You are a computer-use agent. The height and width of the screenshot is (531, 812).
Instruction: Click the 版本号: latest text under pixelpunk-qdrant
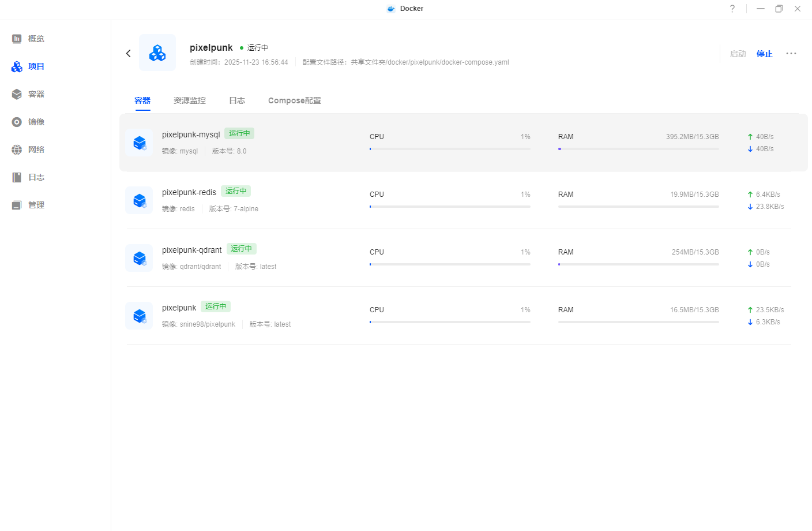[255, 267]
